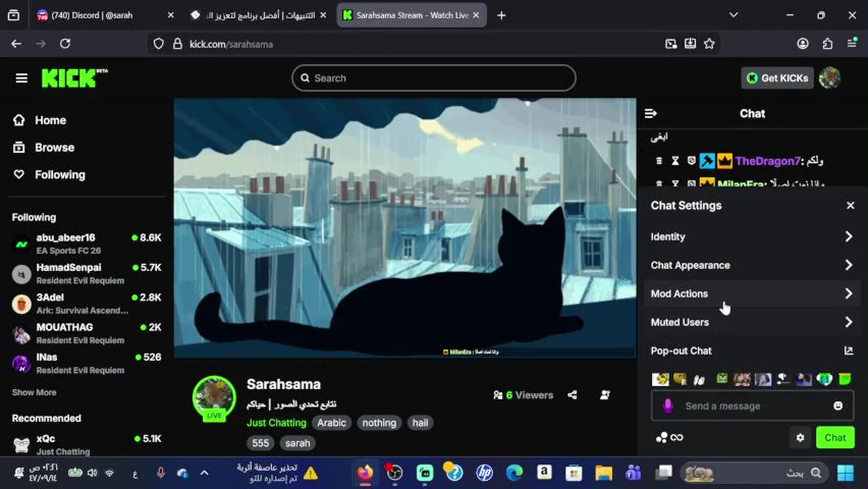Expand Show More followed channels

pos(34,393)
